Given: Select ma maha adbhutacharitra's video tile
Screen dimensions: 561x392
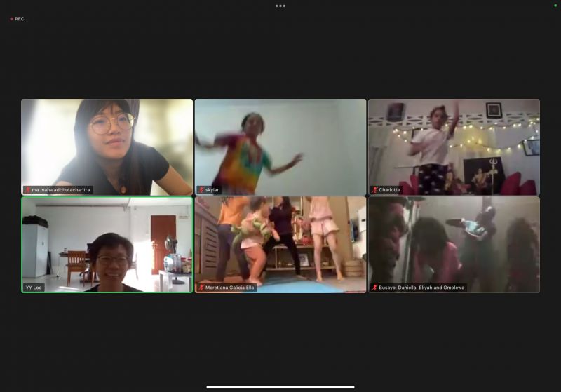Looking at the screenshot, I should tap(107, 147).
